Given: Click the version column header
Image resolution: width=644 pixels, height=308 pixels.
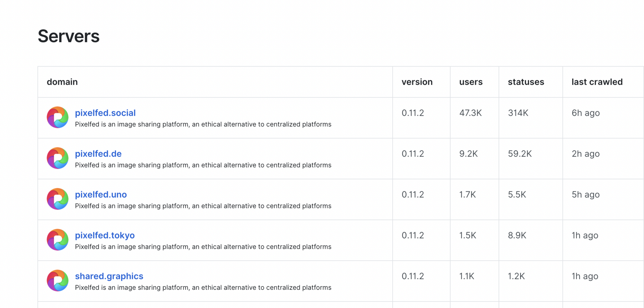Looking at the screenshot, I should 417,82.
